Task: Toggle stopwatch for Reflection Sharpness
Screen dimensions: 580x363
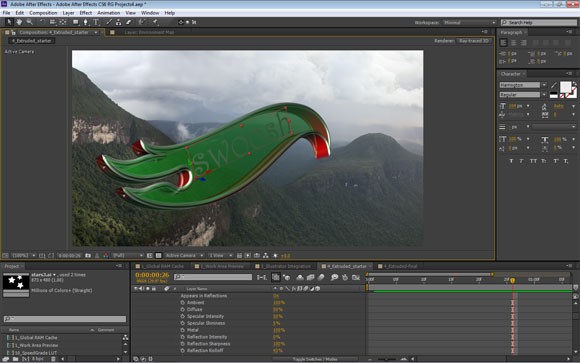Action: (x=182, y=344)
